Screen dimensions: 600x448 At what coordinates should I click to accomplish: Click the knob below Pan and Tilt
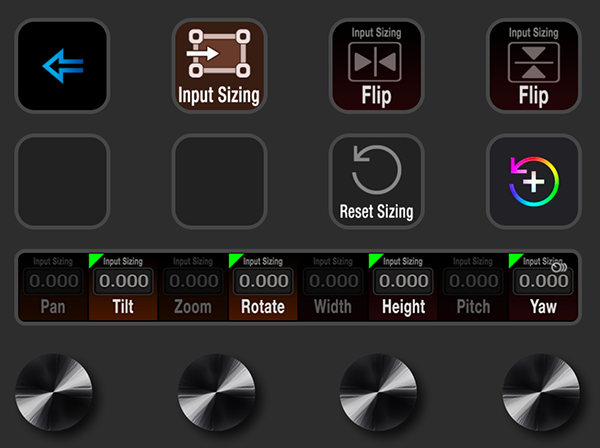54,393
